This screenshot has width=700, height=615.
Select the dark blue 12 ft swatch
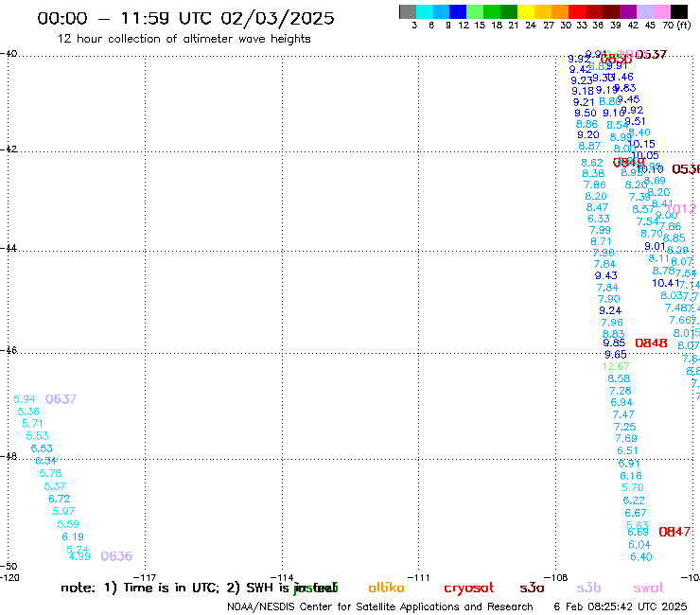tap(458, 11)
